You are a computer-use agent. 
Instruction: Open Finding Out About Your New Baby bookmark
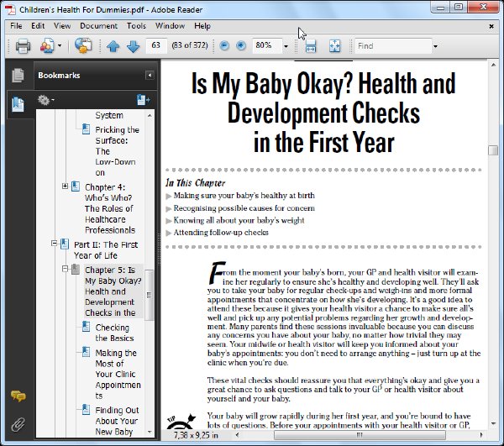[x=117, y=421]
